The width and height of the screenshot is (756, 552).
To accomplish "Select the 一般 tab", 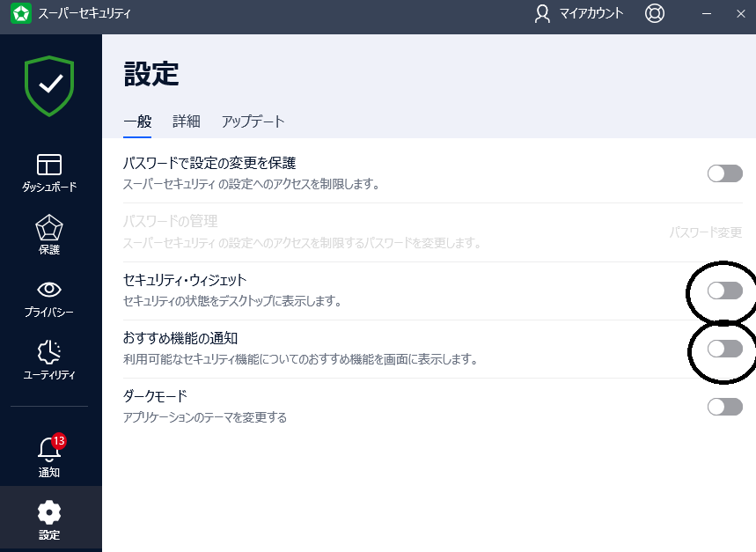I will pos(137,121).
